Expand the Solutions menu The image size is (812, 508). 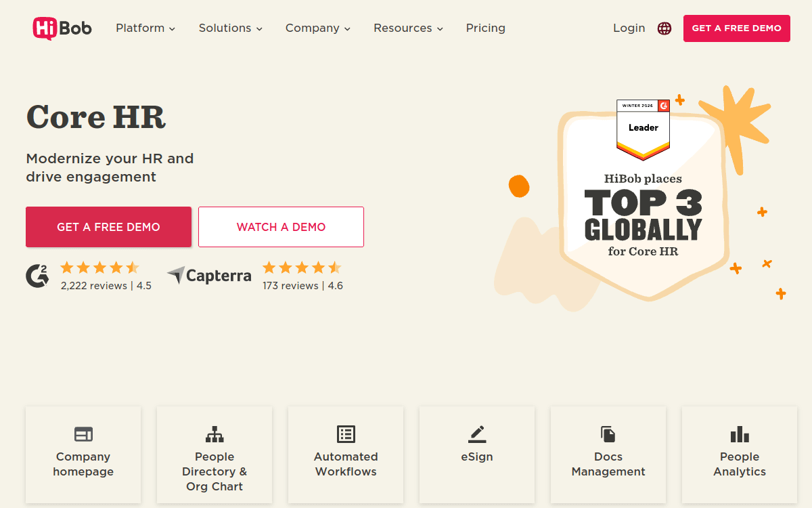tap(231, 28)
